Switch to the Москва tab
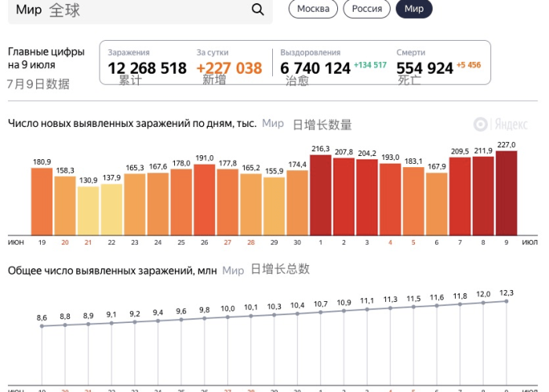Screen dimensions: 549x392 pos(313,9)
